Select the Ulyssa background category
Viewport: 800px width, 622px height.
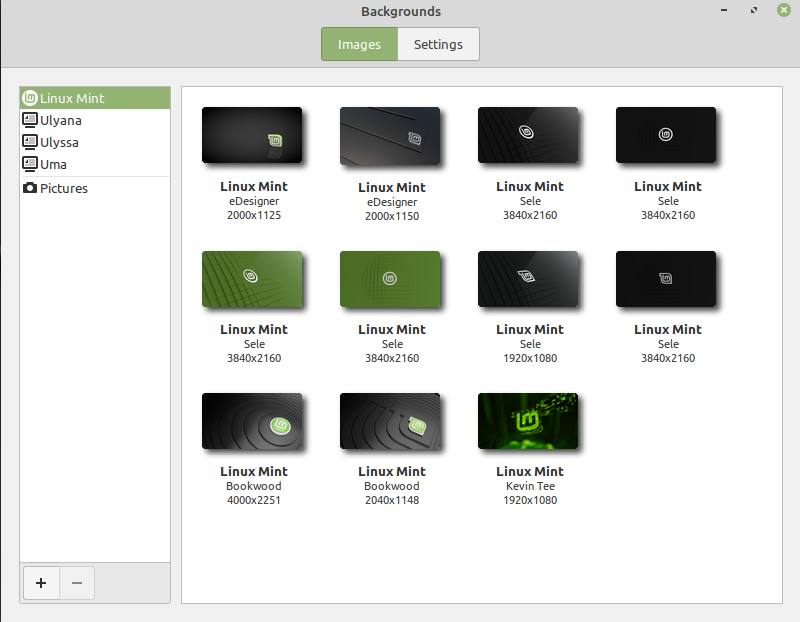(x=60, y=142)
